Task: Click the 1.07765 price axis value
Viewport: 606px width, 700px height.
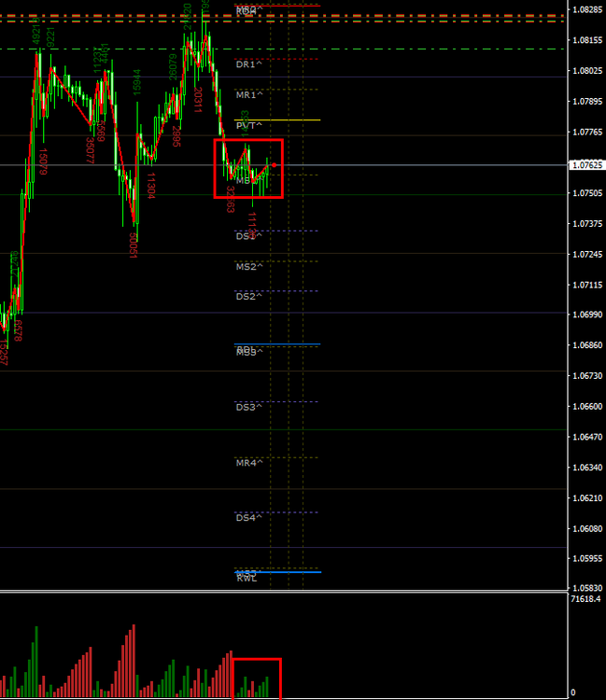Action: click(x=587, y=133)
